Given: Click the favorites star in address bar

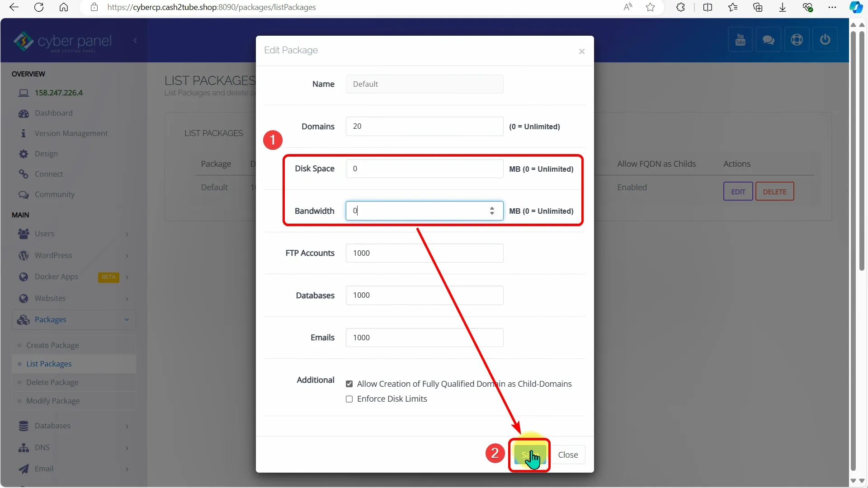Looking at the screenshot, I should coord(650,7).
